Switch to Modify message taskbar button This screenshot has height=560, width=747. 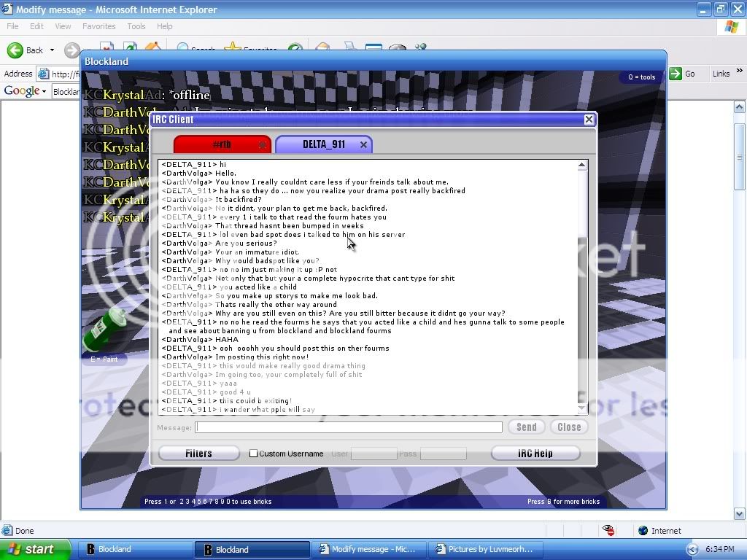coord(368,549)
